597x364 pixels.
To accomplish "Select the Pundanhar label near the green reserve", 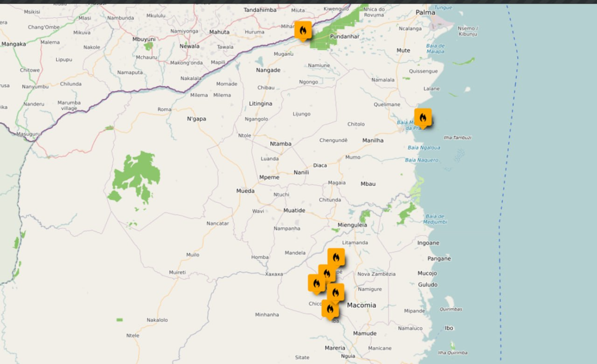I will (345, 37).
